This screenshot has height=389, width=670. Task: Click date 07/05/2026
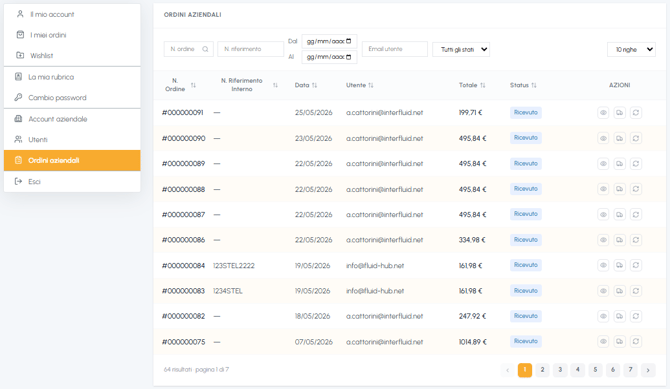(x=313, y=342)
